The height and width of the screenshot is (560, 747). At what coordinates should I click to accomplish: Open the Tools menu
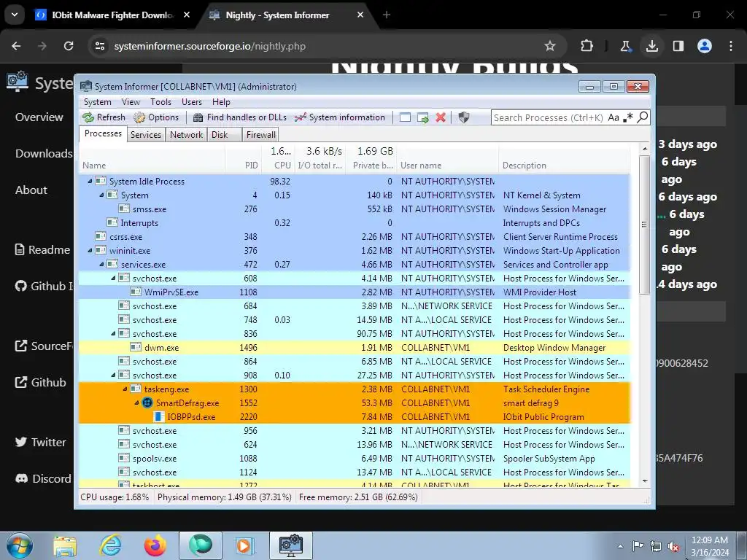[160, 102]
